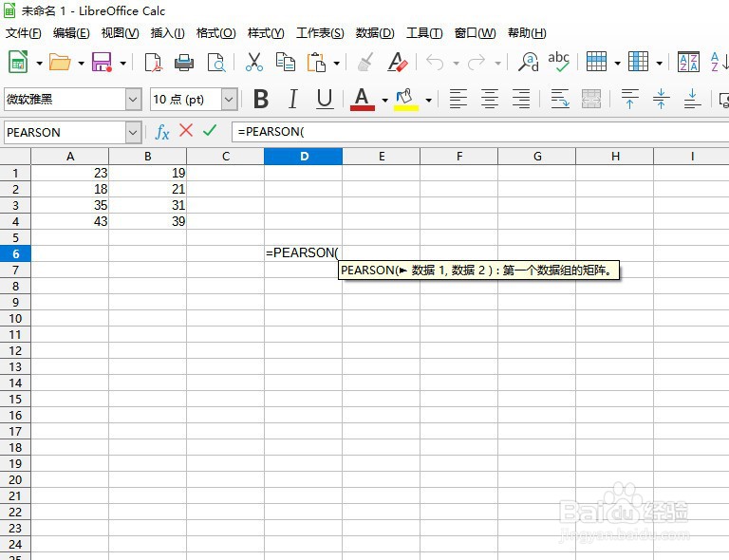729x560 pixels.
Task: Click the New spreadsheet icon
Action: tap(19, 62)
